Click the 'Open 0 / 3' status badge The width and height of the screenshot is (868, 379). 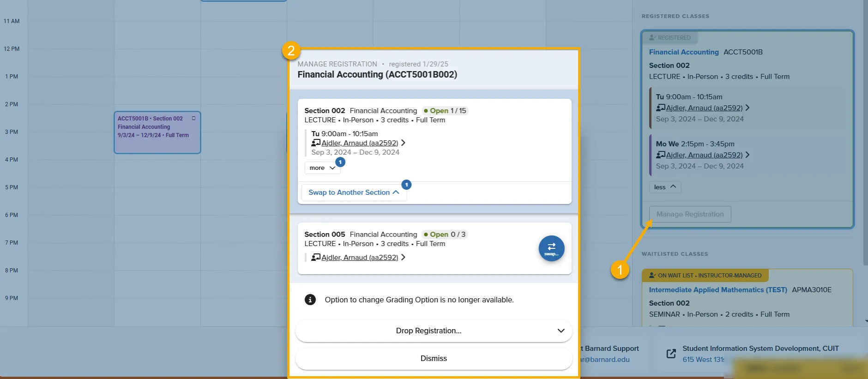(445, 235)
